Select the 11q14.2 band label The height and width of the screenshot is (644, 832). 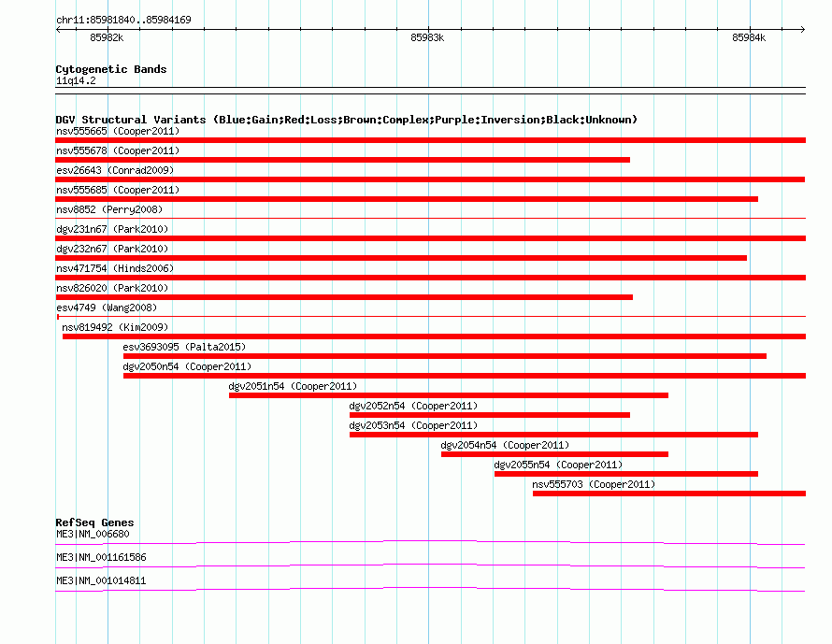click(x=76, y=80)
